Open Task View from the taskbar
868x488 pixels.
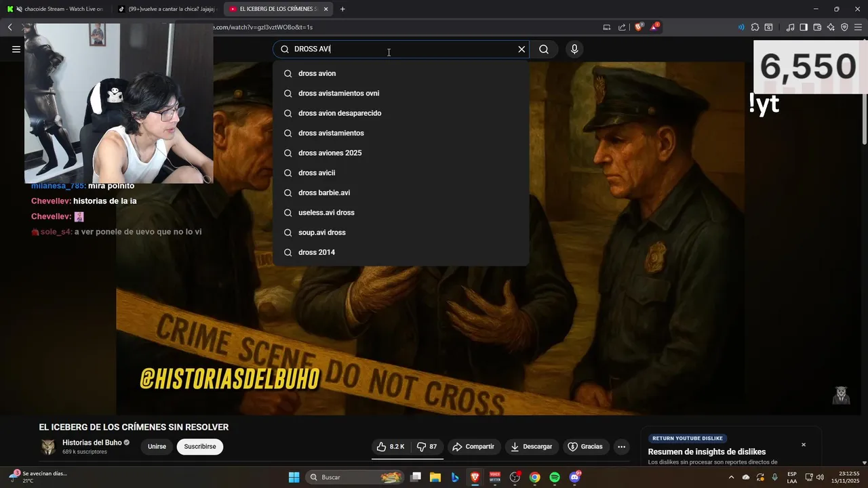[x=416, y=477]
